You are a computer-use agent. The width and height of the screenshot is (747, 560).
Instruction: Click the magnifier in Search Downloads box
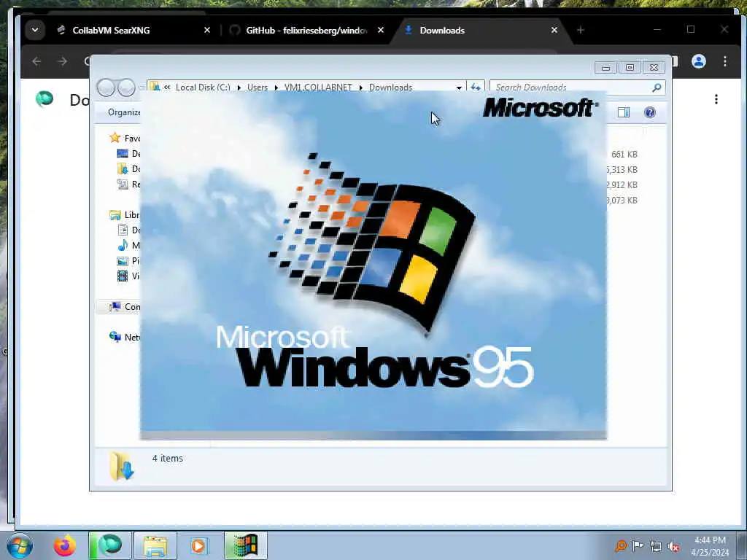pyautogui.click(x=657, y=87)
